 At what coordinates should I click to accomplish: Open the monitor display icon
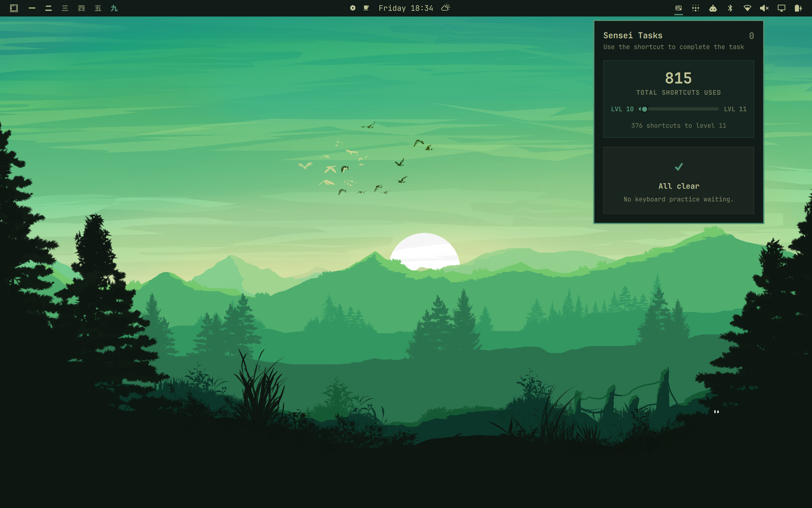(782, 8)
